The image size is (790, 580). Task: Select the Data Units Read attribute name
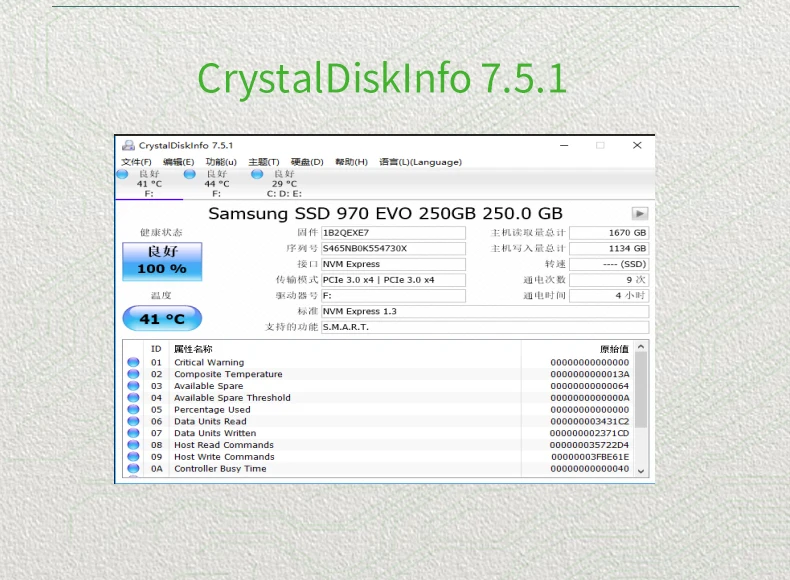click(x=210, y=421)
